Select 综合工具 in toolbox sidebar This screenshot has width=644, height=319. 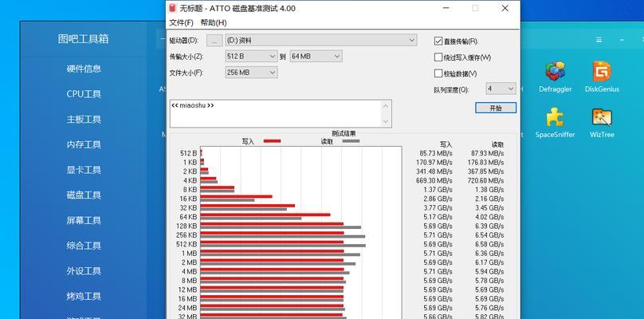pyautogui.click(x=84, y=246)
